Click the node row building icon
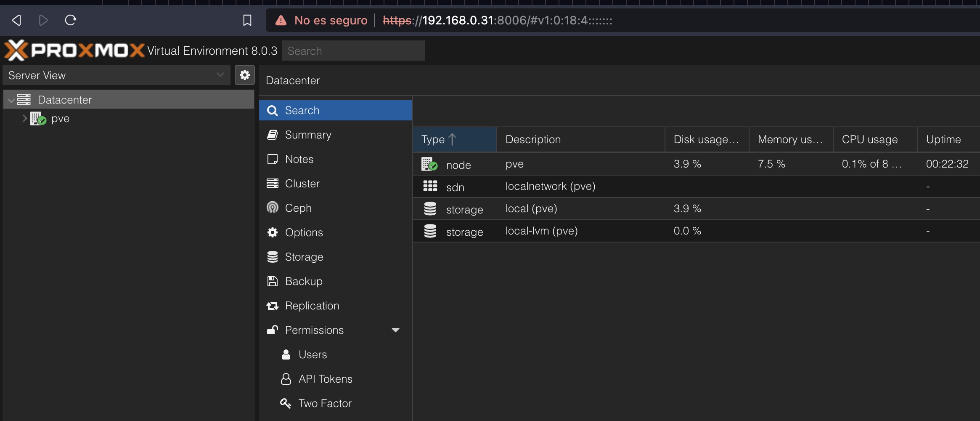 [x=429, y=164]
